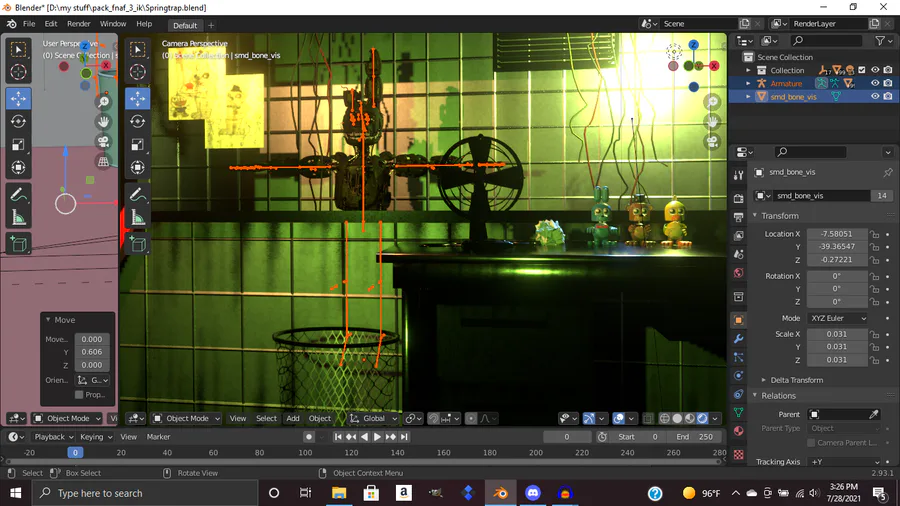Select the Cursor tool in camera viewport

tap(138, 72)
